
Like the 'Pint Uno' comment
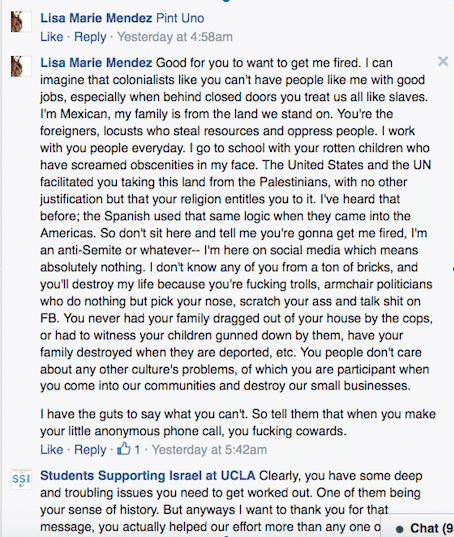point(52,37)
